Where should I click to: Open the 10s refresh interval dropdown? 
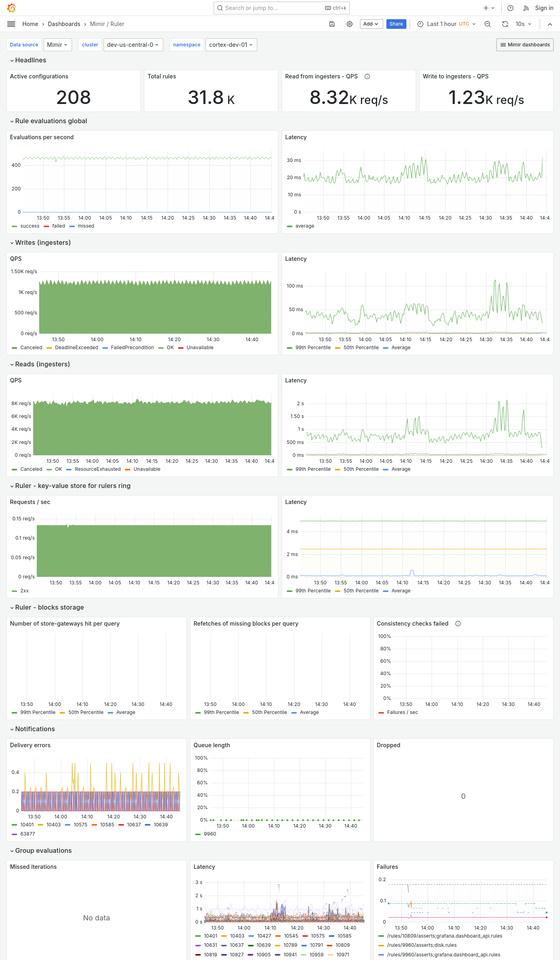point(524,24)
